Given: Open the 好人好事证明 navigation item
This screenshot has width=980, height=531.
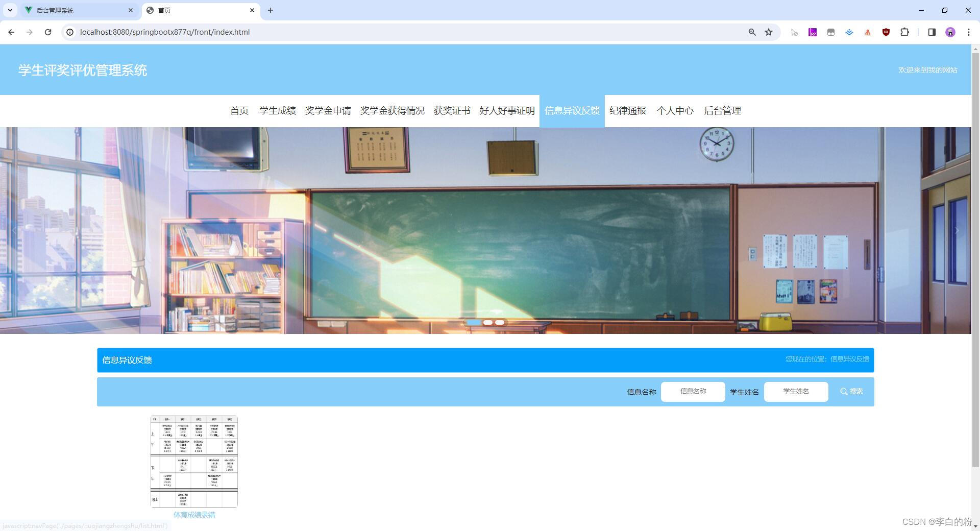Looking at the screenshot, I should (507, 111).
